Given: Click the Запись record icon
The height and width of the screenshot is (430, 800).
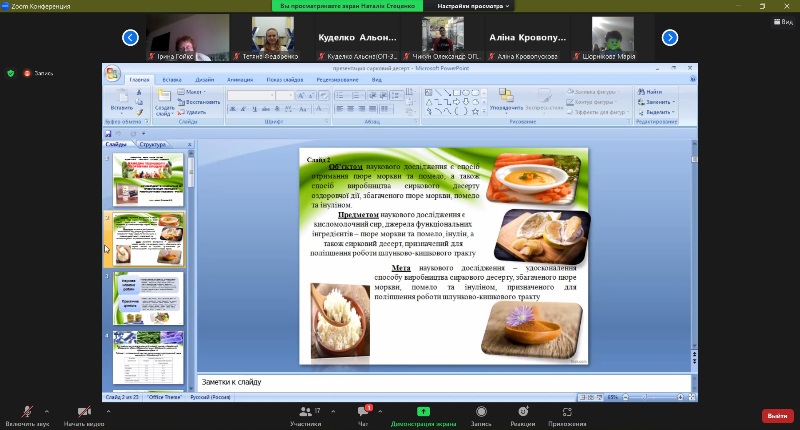Looking at the screenshot, I should (481, 411).
